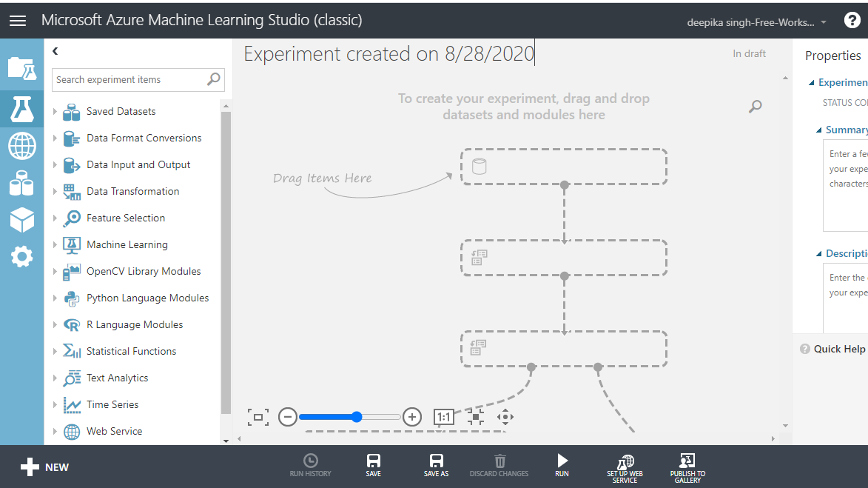
Task: Expand the OpenCV Library Modules category
Action: click(55, 271)
